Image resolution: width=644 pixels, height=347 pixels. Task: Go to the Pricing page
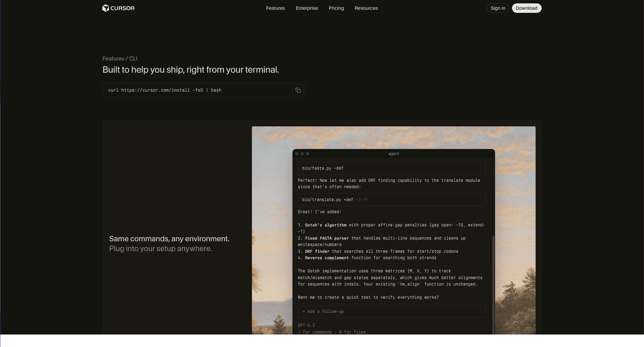click(x=336, y=8)
